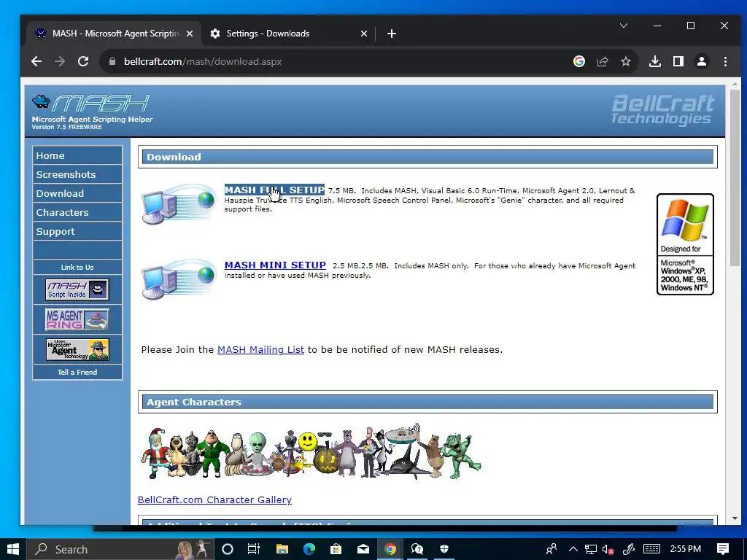The height and width of the screenshot is (560, 747).
Task: Toggle the Chrome side panel icon
Action: [x=678, y=61]
